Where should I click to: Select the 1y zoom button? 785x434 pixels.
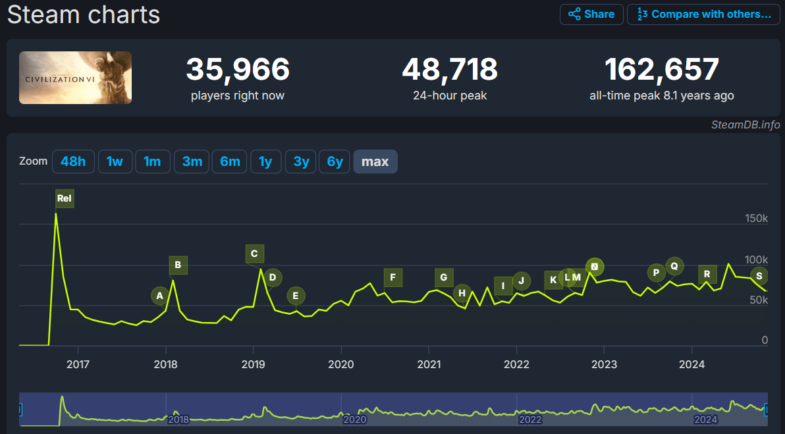click(265, 162)
